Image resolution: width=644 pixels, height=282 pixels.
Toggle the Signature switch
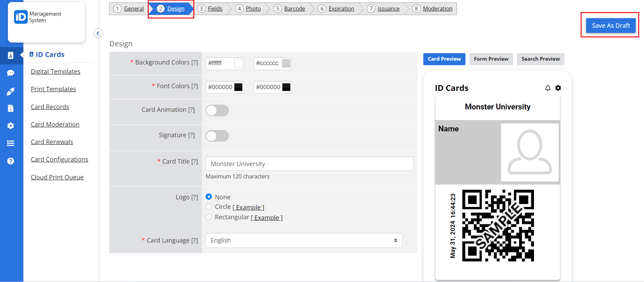(x=217, y=136)
